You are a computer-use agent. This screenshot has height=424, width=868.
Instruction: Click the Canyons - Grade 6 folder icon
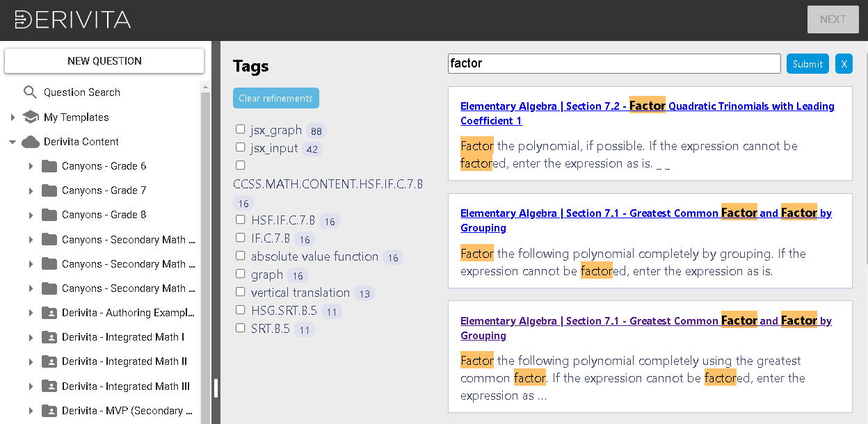[49, 166]
